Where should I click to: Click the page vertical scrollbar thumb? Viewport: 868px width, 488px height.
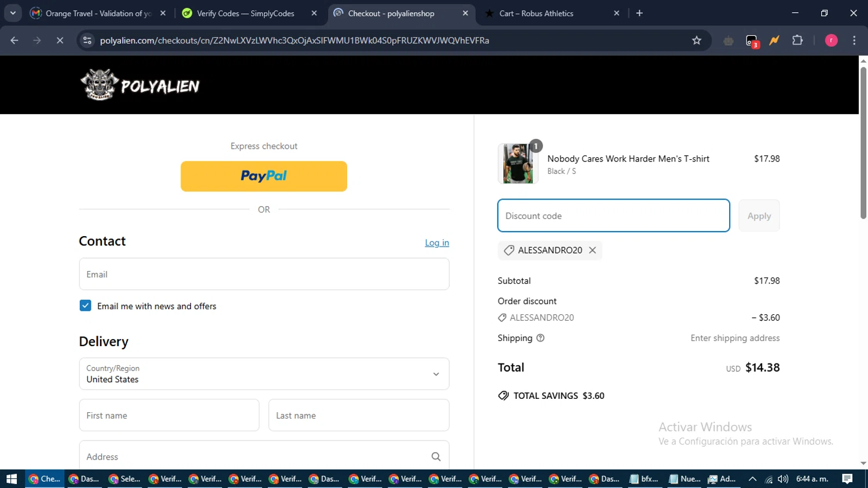coord(863,142)
